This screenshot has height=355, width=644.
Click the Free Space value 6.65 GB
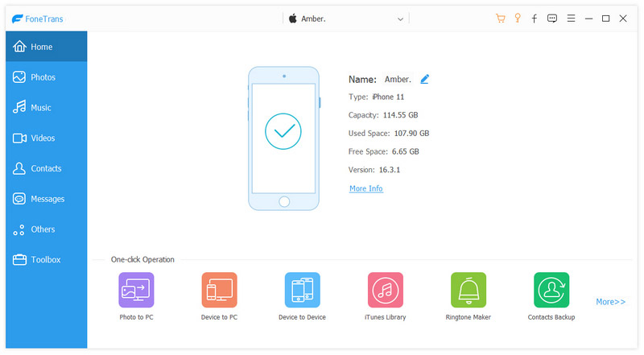click(406, 151)
